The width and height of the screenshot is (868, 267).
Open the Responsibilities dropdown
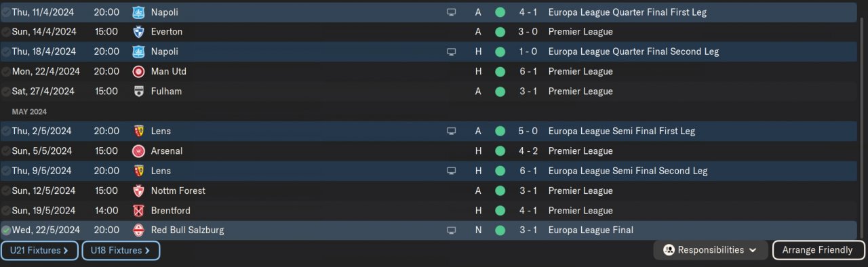pyautogui.click(x=711, y=250)
